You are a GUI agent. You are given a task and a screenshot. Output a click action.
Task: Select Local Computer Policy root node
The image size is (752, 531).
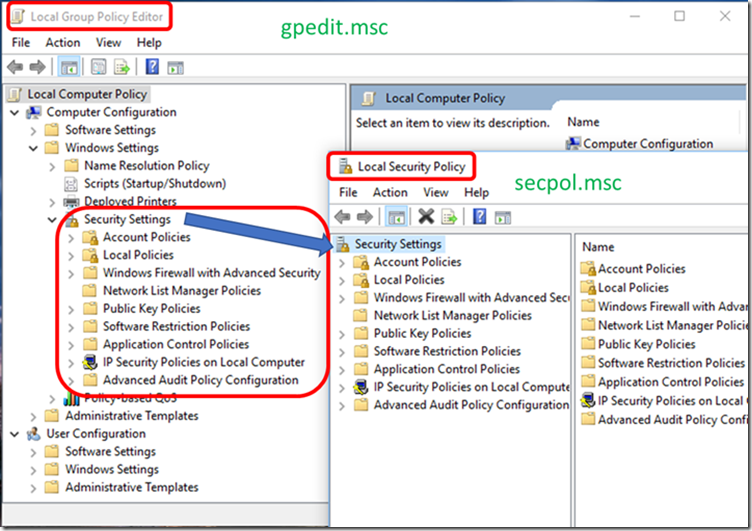tap(87, 94)
